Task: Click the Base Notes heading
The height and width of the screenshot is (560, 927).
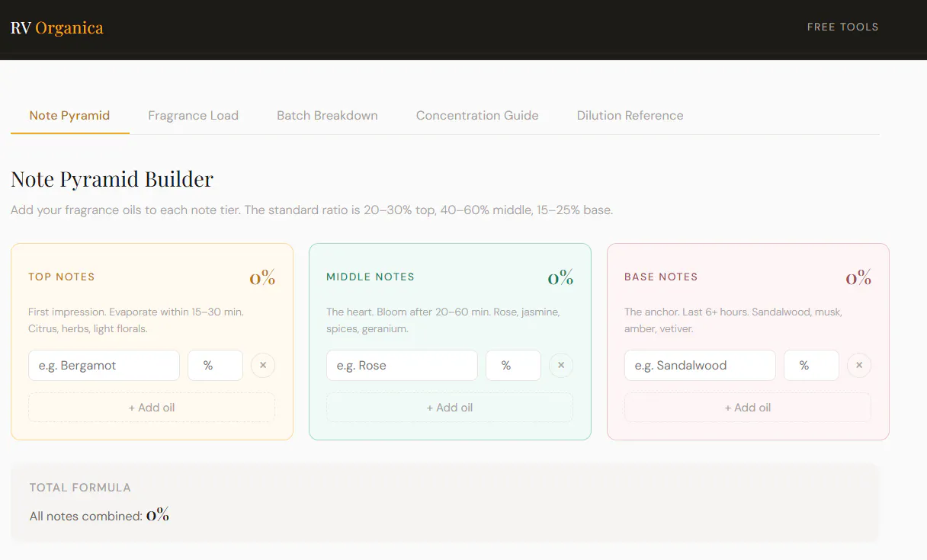Action: tap(661, 277)
